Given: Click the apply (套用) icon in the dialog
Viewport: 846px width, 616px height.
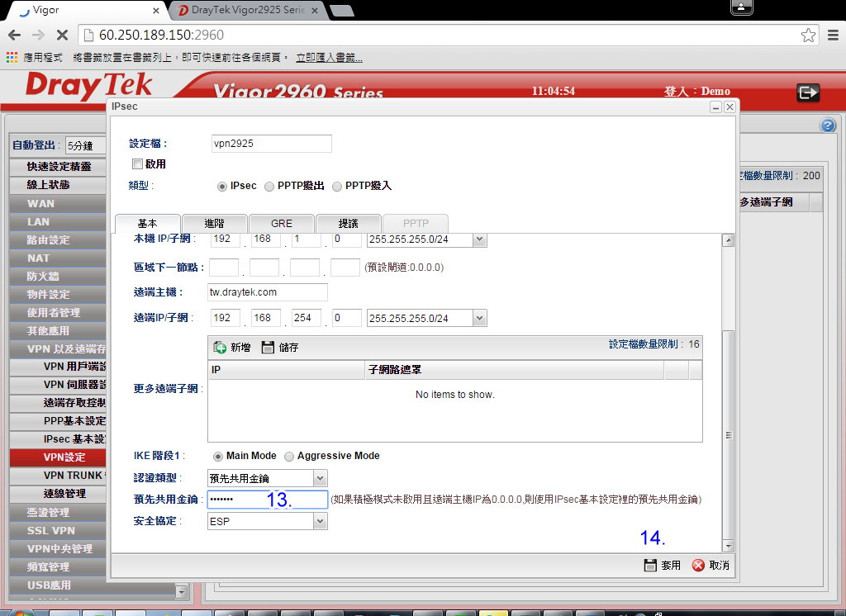Looking at the screenshot, I should coord(651,566).
